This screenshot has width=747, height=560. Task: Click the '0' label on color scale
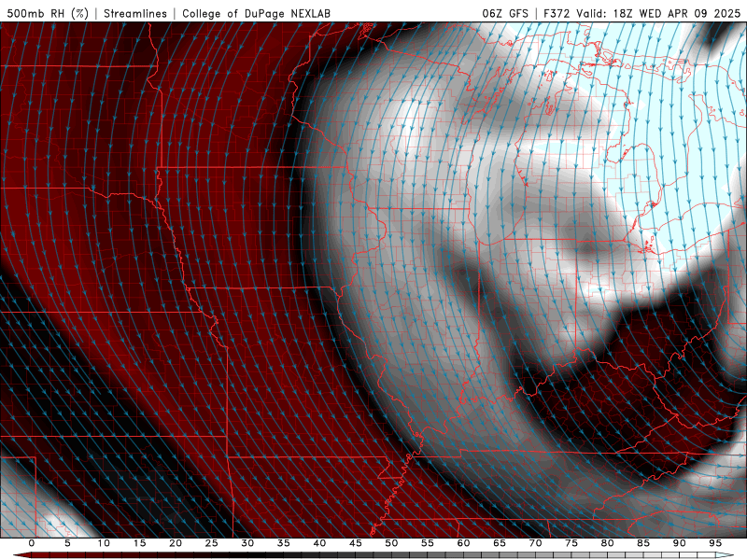[x=32, y=543]
